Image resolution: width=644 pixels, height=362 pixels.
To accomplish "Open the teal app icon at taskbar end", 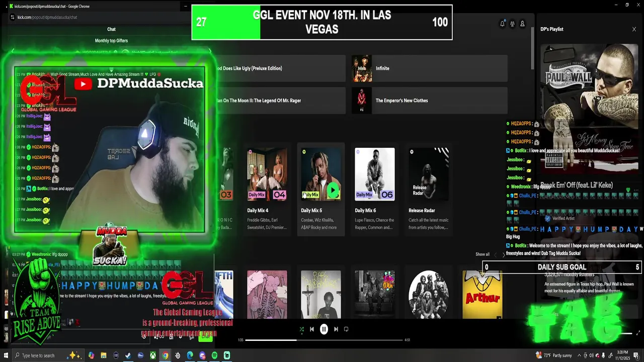I will tap(227, 355).
